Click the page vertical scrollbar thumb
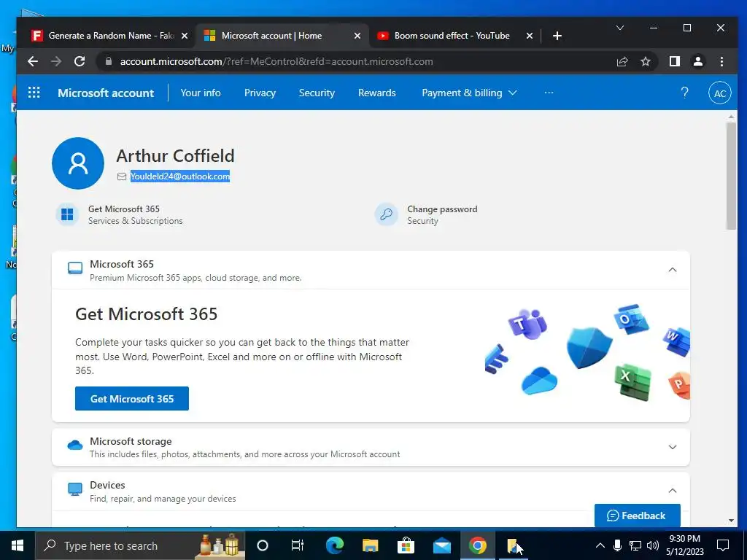Image resolution: width=747 pixels, height=560 pixels. click(x=731, y=176)
